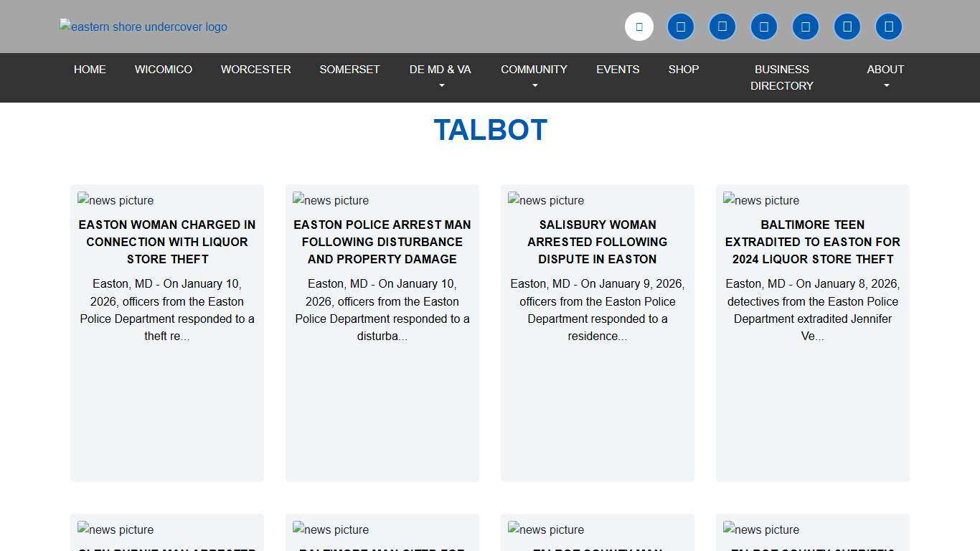Expand the DE MD & VA dropdown
Image resolution: width=980 pixels, height=551 pixels.
click(440, 77)
